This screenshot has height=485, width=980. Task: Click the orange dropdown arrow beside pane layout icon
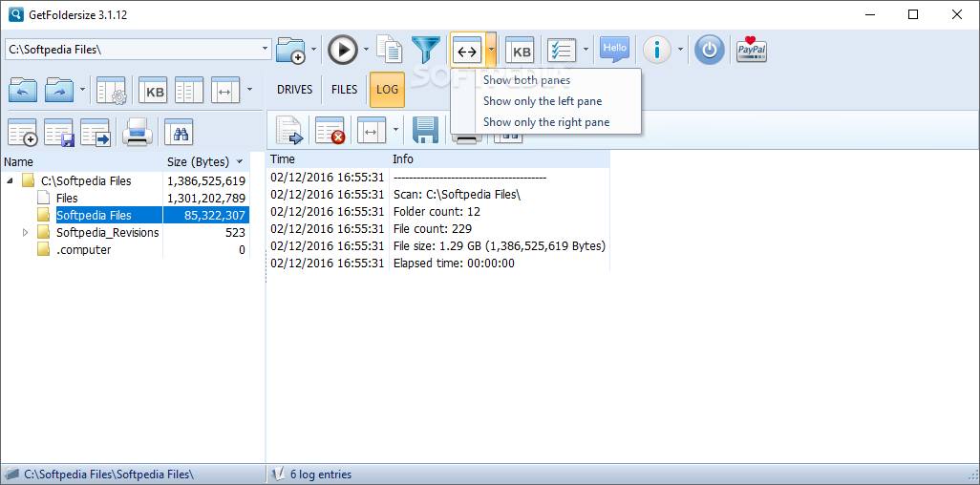pos(491,50)
